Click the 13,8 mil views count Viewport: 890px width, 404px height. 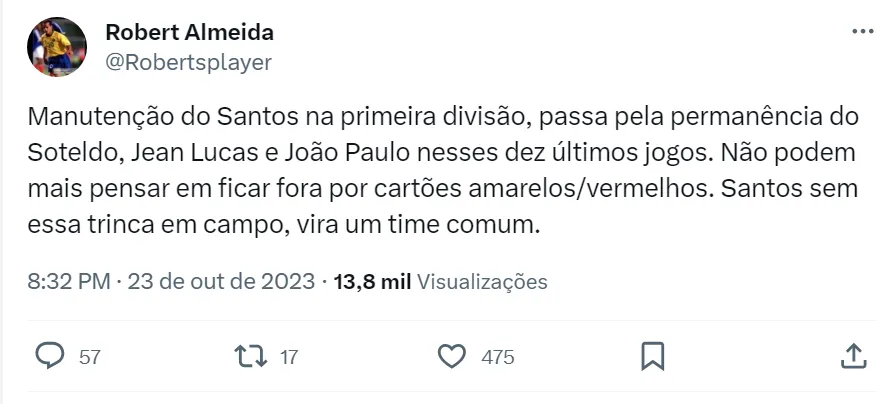(372, 282)
